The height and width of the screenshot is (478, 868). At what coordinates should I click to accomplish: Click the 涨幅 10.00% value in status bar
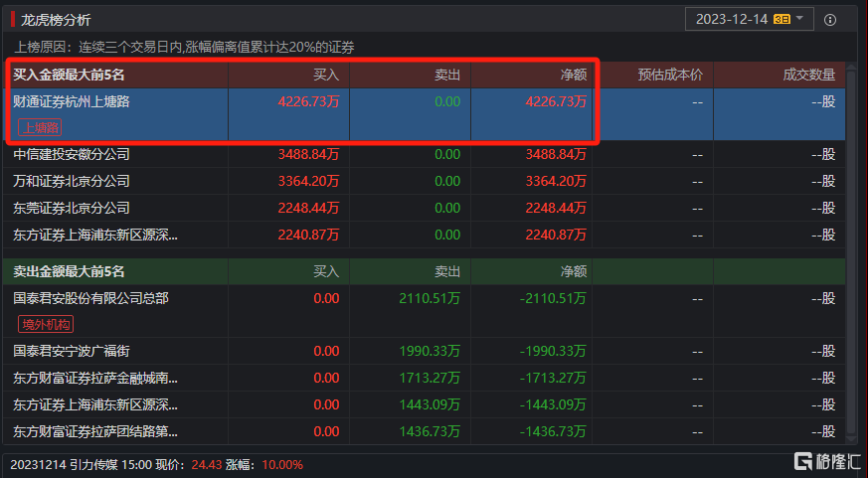[x=282, y=465]
